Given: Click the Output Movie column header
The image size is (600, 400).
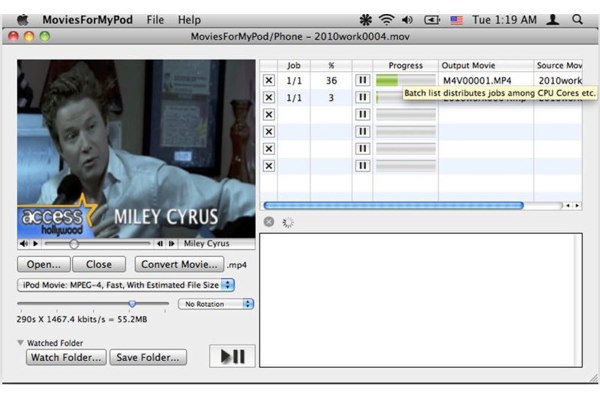Looking at the screenshot, I should [x=486, y=65].
